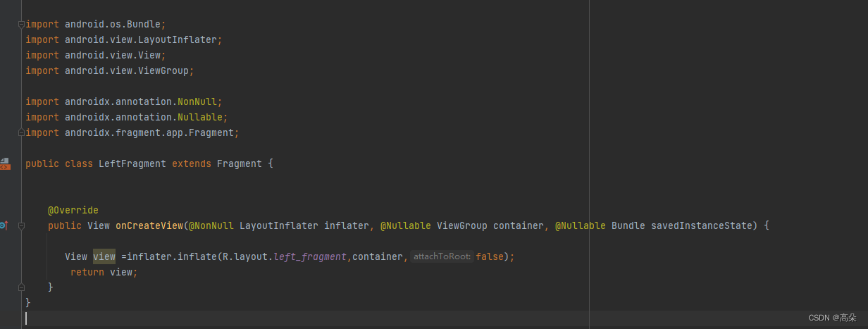The width and height of the screenshot is (868, 329).
Task: Click 'LeftFragment' class name
Action: [x=132, y=163]
